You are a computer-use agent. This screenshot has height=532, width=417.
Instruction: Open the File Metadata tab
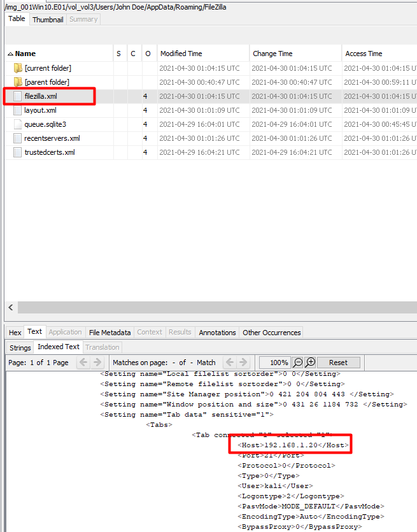coord(110,333)
